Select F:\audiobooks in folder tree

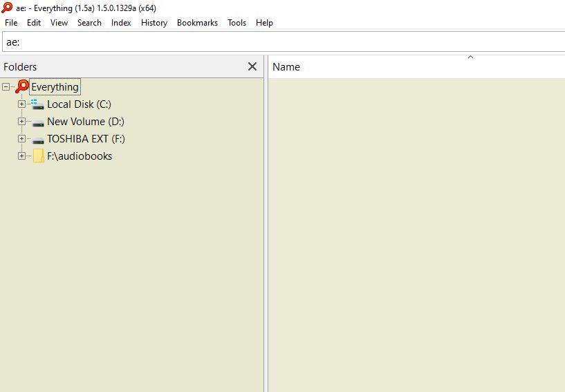(80, 156)
